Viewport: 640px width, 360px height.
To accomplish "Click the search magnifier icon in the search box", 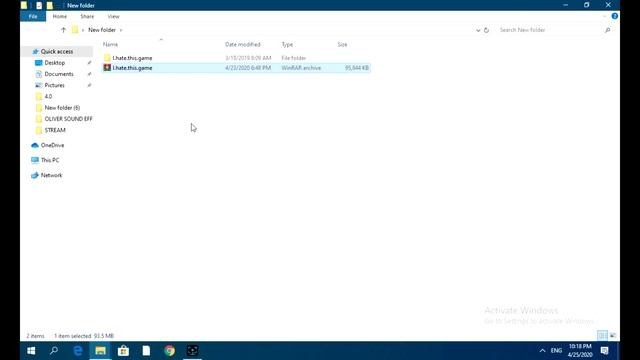I will click(x=607, y=30).
